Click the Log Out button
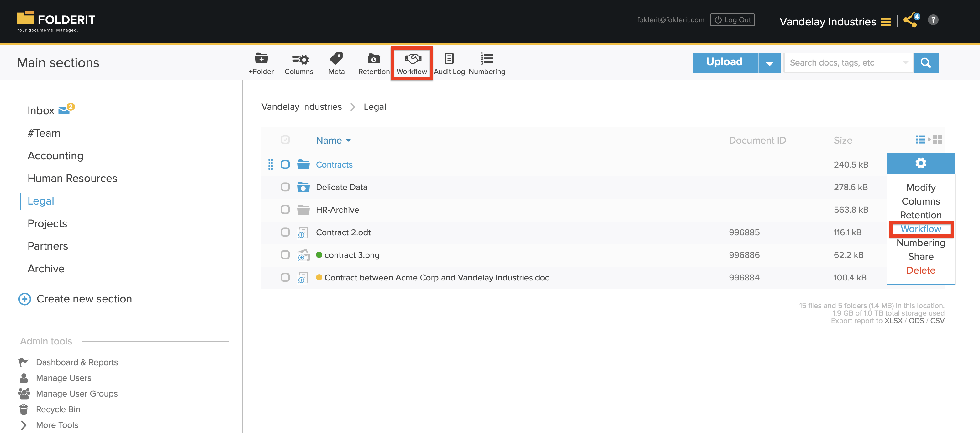The height and width of the screenshot is (443, 980). pos(732,20)
